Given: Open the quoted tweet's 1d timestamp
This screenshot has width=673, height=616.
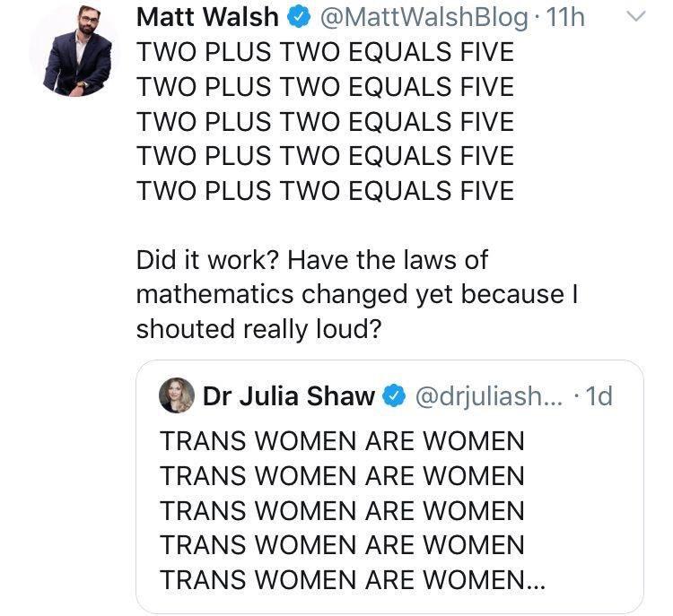Looking at the screenshot, I should pos(597,395).
